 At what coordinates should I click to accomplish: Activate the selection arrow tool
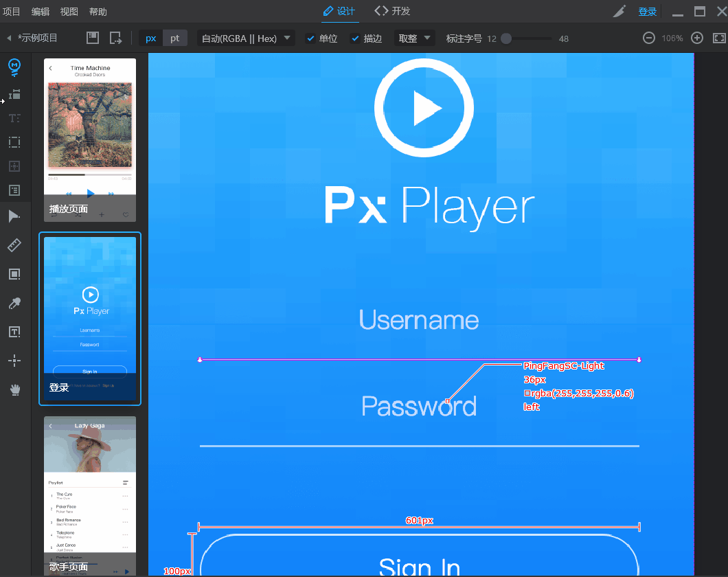(x=14, y=216)
